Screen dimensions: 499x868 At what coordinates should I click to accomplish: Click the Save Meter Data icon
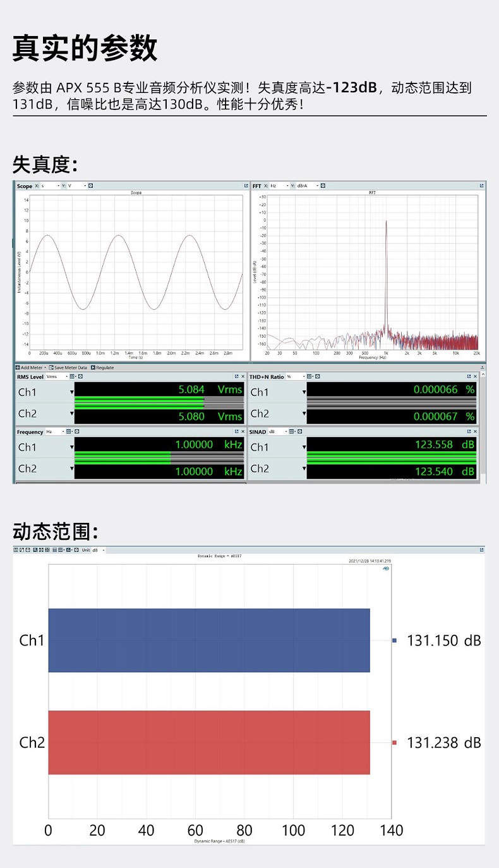click(x=51, y=367)
